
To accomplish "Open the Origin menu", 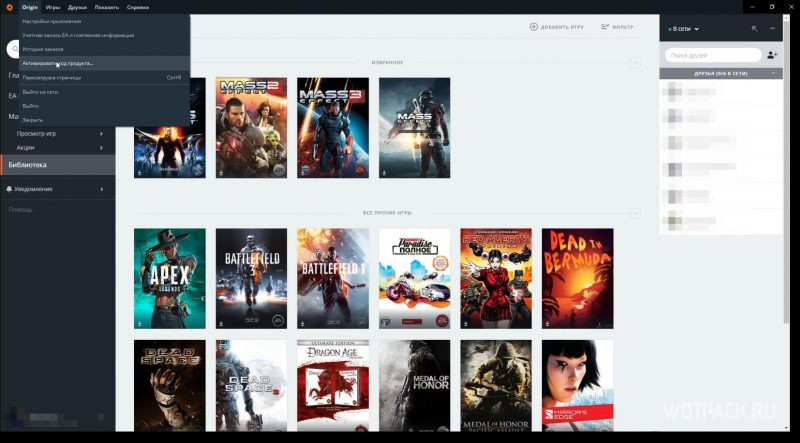I will 30,7.
